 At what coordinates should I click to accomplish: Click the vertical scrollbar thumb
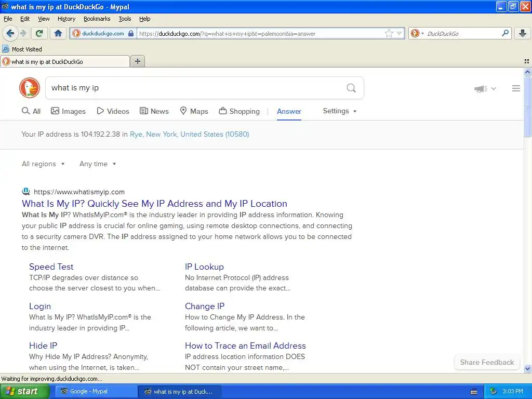(x=527, y=107)
